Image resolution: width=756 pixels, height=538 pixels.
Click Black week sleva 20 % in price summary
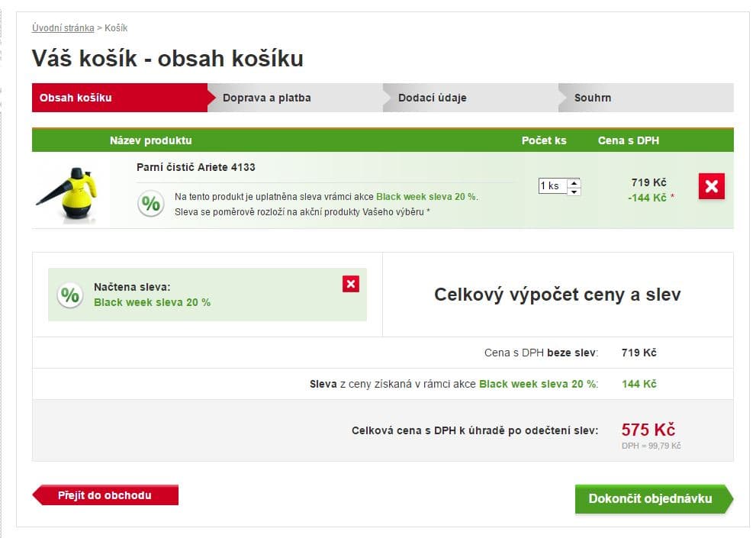(536, 384)
